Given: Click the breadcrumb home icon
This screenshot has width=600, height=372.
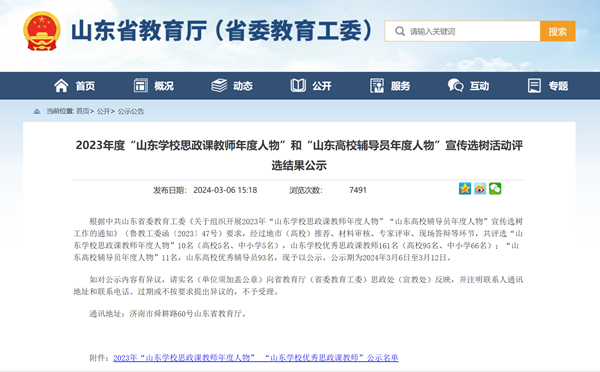Looking at the screenshot, I should [37, 111].
